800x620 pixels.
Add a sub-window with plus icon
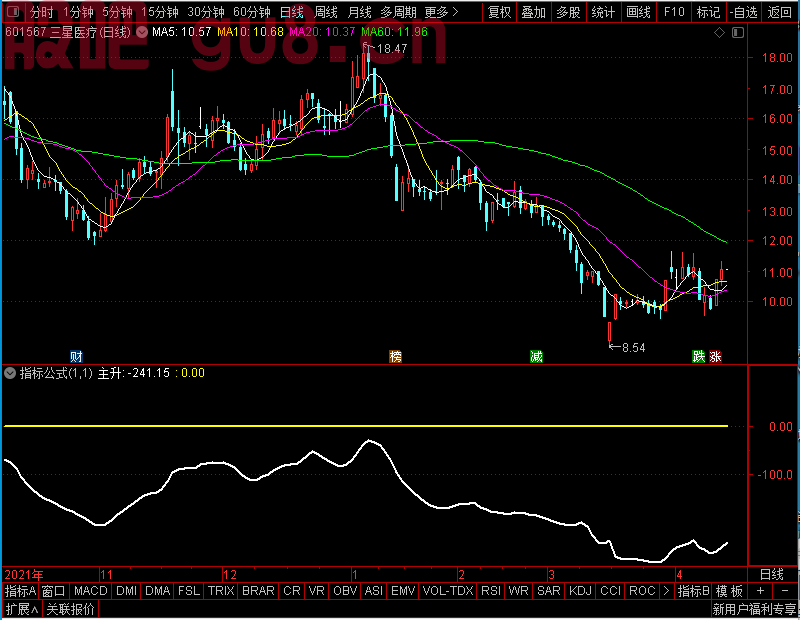(x=760, y=591)
